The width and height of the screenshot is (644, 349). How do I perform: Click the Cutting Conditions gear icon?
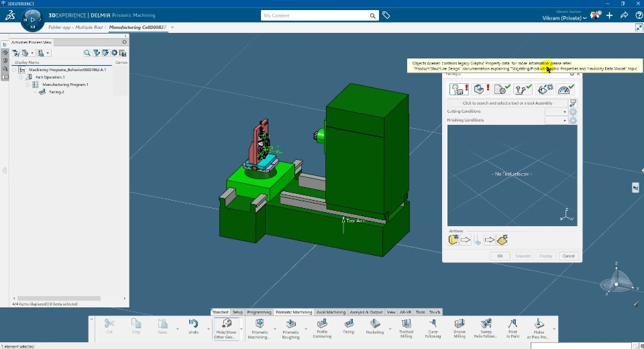573,111
